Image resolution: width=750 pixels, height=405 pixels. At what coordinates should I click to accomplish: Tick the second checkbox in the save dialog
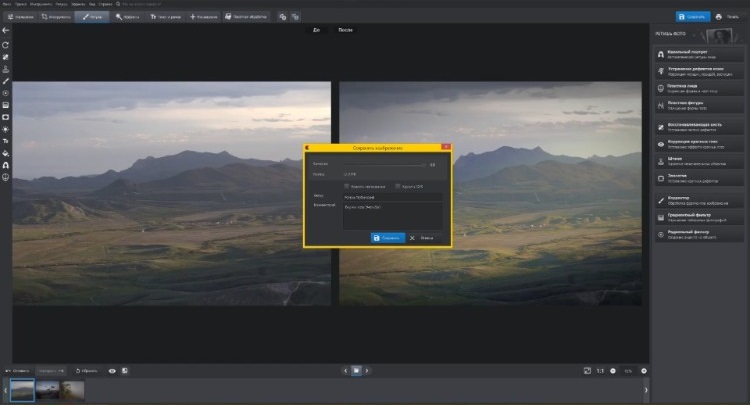tap(398, 186)
